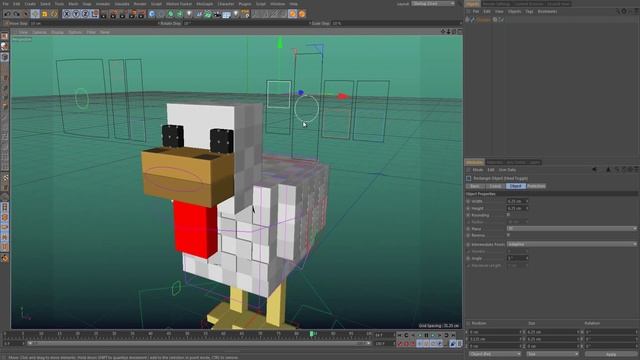640x360 pixels.
Task: Open the Object (Rel) coordinate dropdown
Action: coord(495,354)
